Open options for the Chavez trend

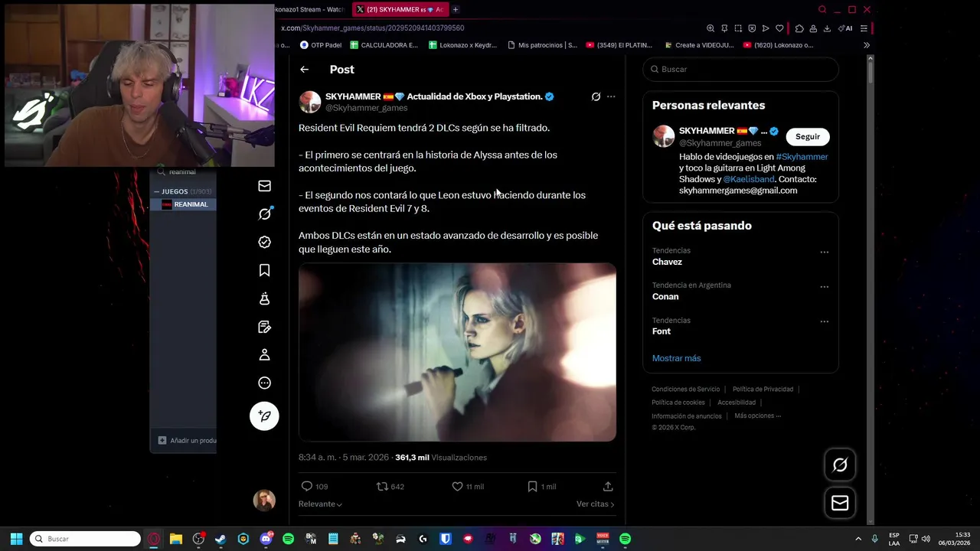coord(825,252)
